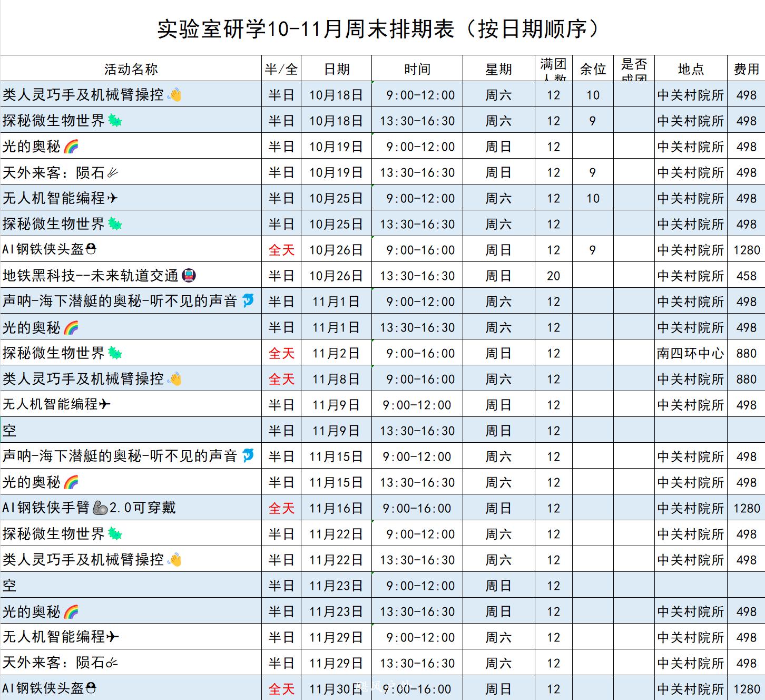Select the 满团人数 cell showing 20

(x=553, y=276)
